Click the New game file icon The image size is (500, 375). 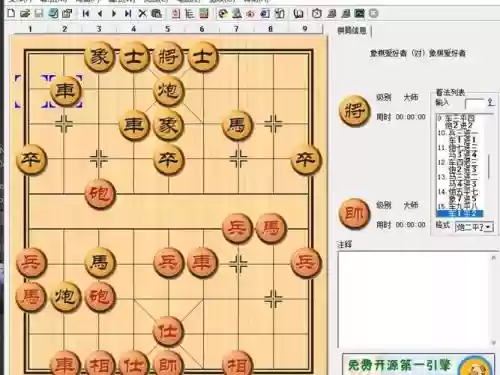coord(11,13)
